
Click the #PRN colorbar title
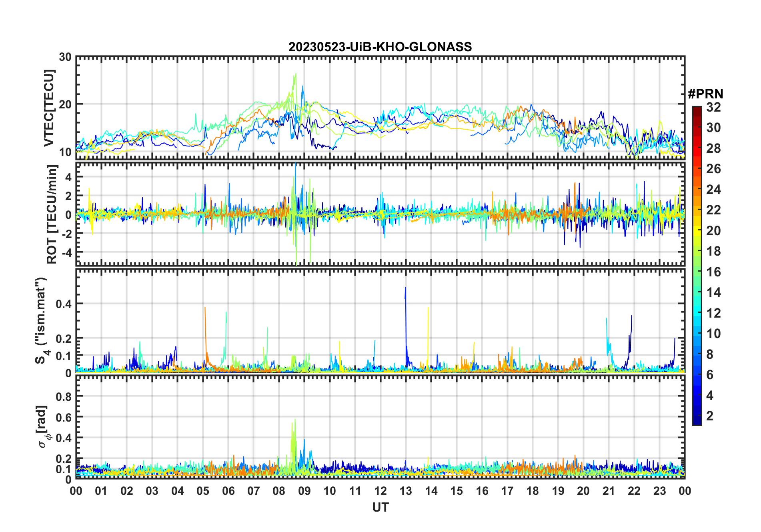tap(705, 94)
